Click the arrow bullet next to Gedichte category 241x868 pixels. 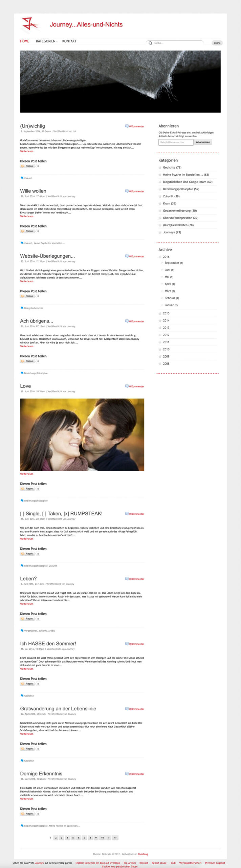click(160, 167)
